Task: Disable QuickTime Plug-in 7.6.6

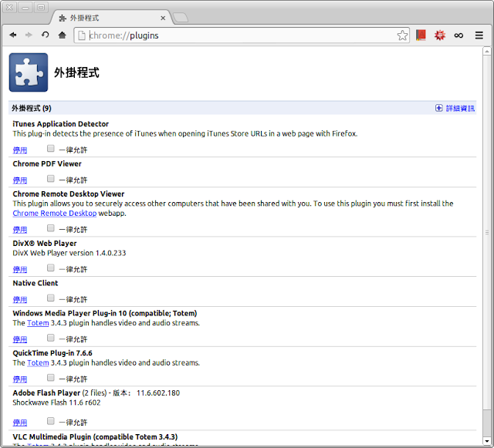Action: [20, 379]
